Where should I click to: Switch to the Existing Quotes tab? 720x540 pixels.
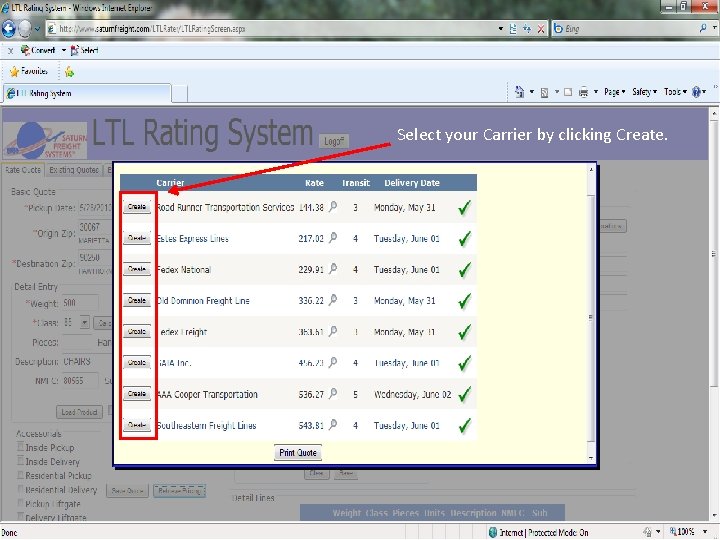click(x=74, y=170)
